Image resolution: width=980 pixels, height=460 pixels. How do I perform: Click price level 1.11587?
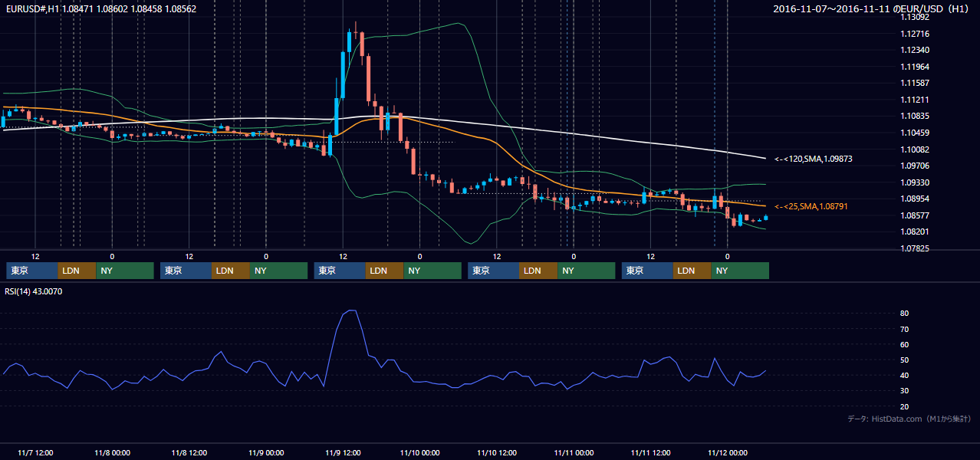click(x=915, y=83)
